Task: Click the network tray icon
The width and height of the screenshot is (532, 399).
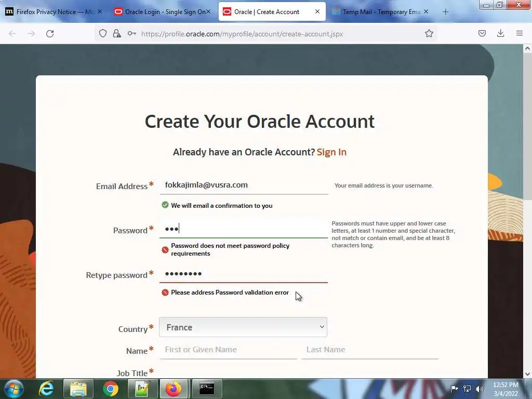Action: pos(467,389)
